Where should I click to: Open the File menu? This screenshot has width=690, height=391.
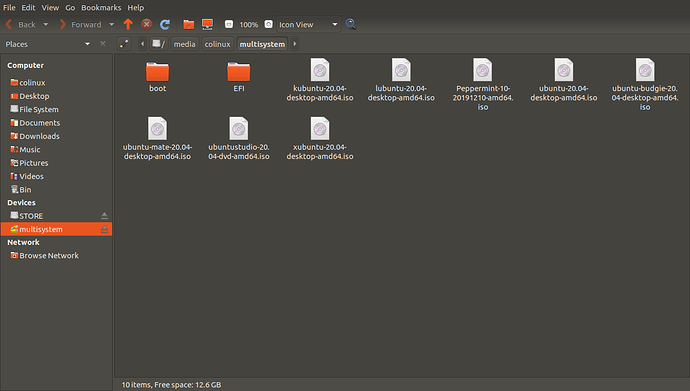tap(9, 7)
